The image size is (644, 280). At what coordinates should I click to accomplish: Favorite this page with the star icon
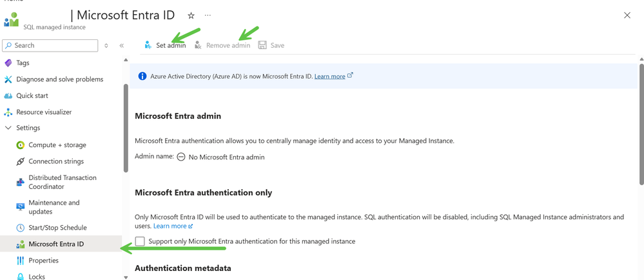click(x=191, y=15)
